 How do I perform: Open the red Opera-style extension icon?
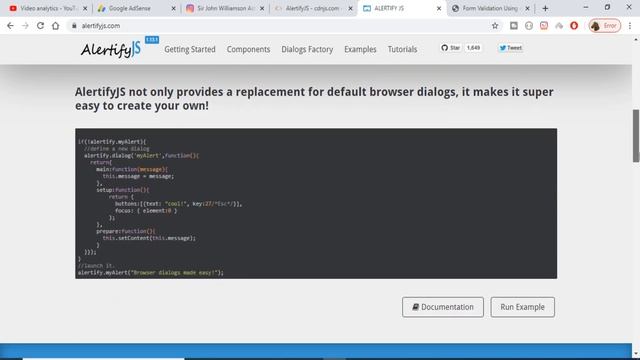(x=574, y=26)
